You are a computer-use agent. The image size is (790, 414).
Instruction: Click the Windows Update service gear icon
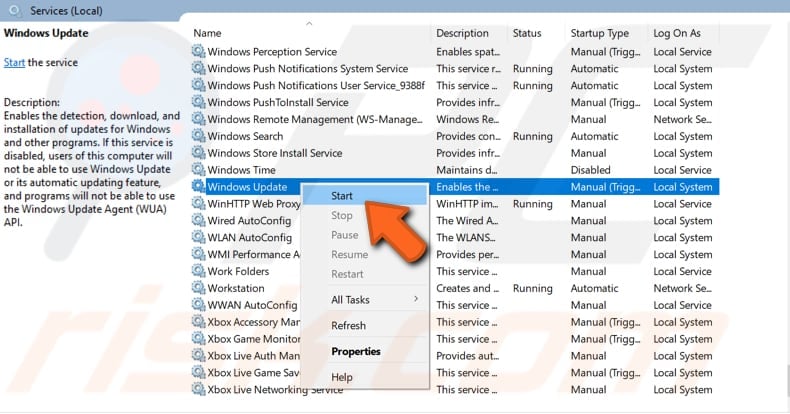(199, 186)
